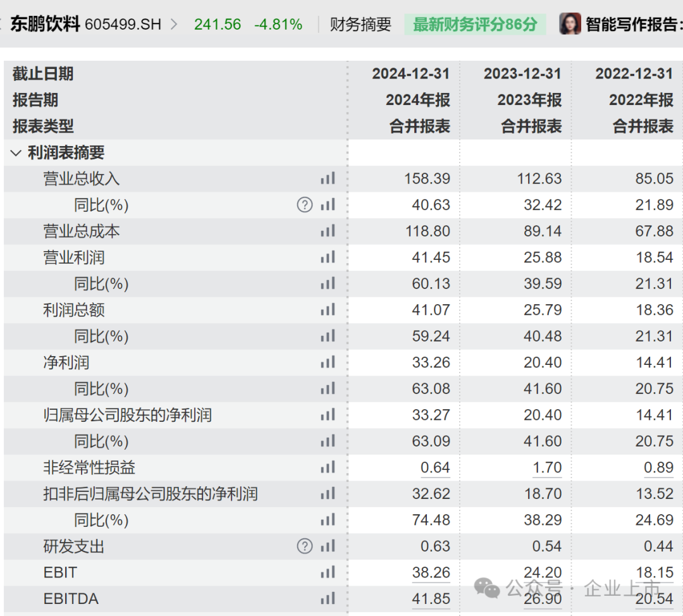Click 2023 非经常性损益 value 1.70
The image size is (683, 616).
pyautogui.click(x=547, y=467)
